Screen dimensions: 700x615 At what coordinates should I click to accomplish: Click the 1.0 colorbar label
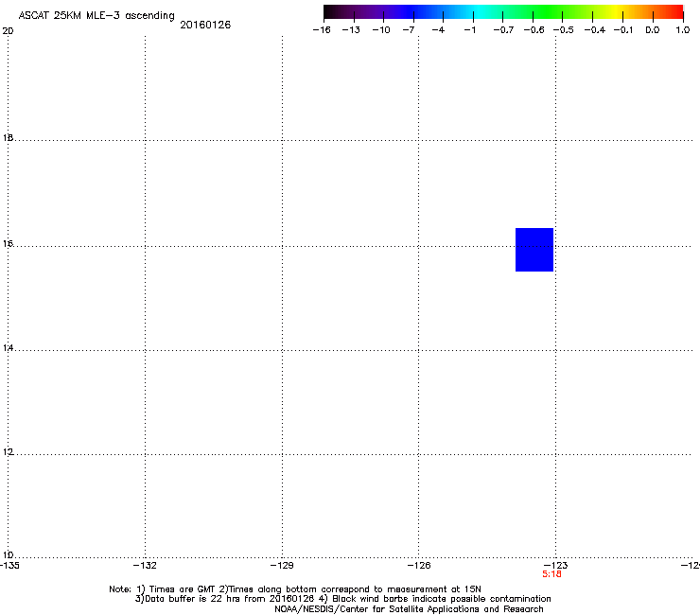(x=683, y=30)
